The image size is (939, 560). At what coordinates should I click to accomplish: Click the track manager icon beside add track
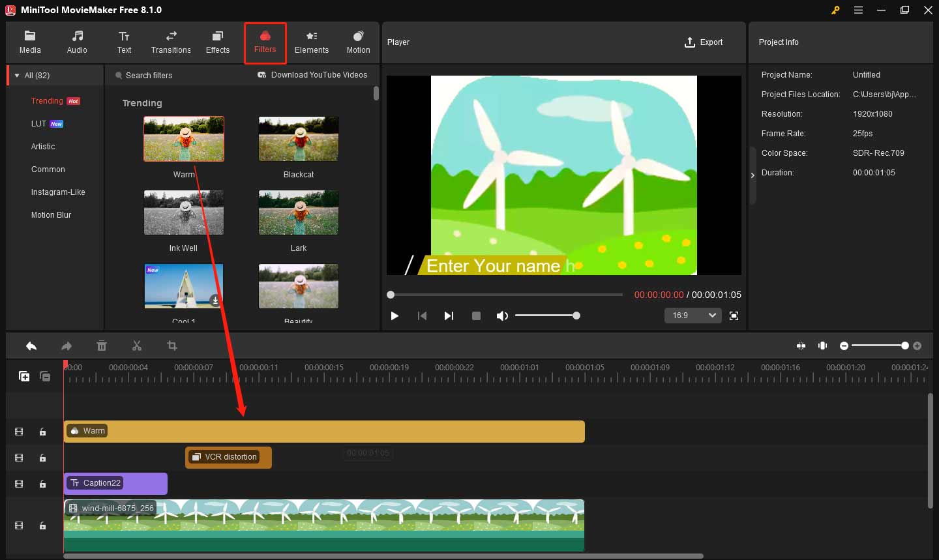(x=45, y=376)
